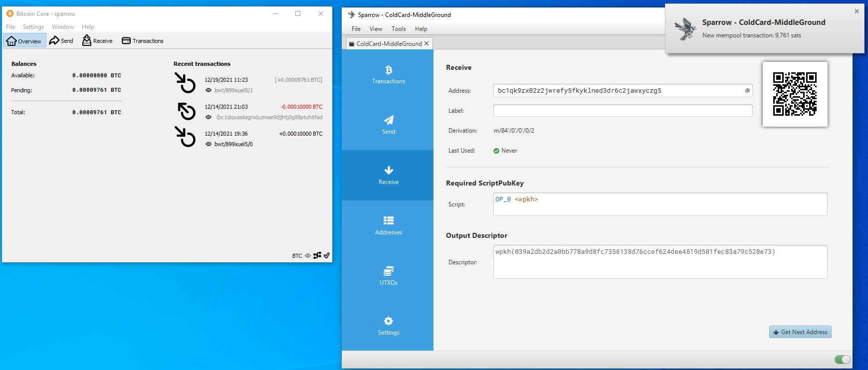Open Addresses section in Sparrow sidebar
The height and width of the screenshot is (370, 868).
(388, 226)
